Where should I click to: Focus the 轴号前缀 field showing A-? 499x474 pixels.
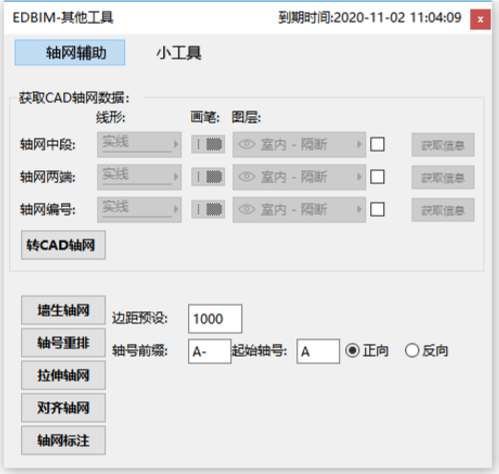tap(210, 351)
